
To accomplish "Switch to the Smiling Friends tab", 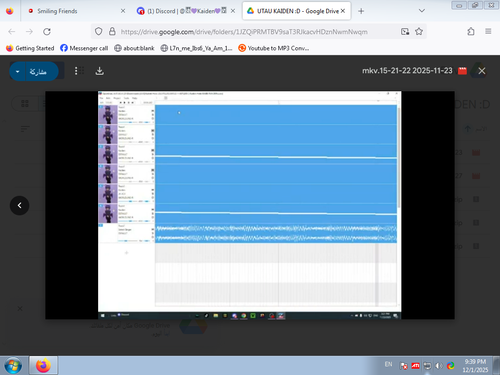I will pyautogui.click(x=72, y=11).
